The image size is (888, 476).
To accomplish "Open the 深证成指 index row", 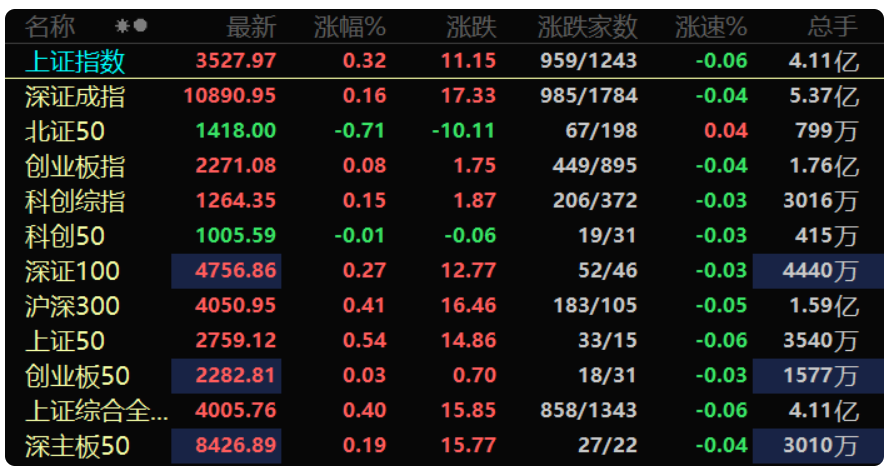I will coord(444,96).
